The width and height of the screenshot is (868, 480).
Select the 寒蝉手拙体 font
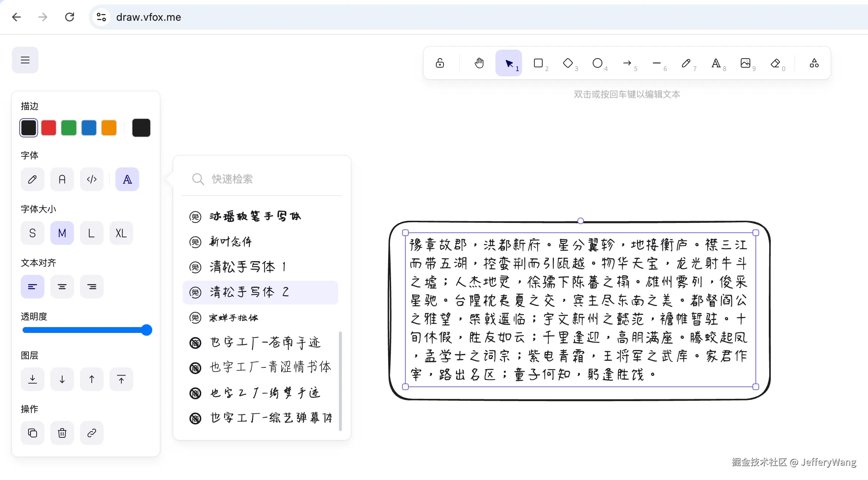233,318
